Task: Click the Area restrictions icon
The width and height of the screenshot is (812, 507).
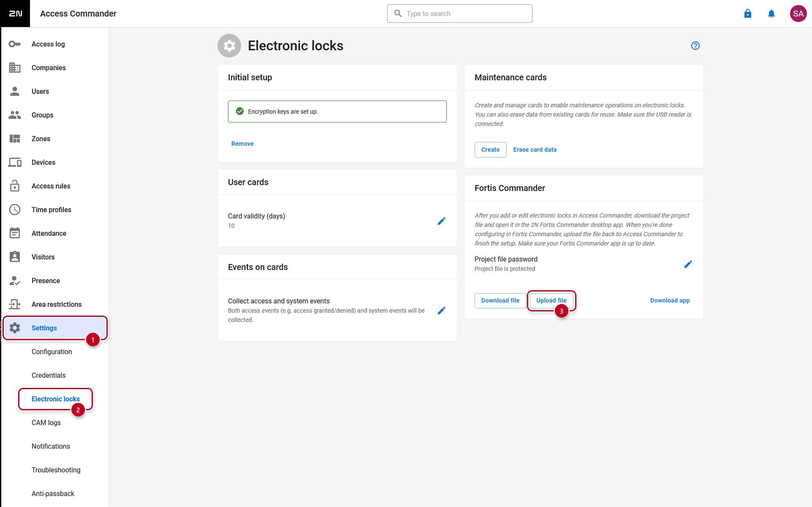Action: coord(15,304)
